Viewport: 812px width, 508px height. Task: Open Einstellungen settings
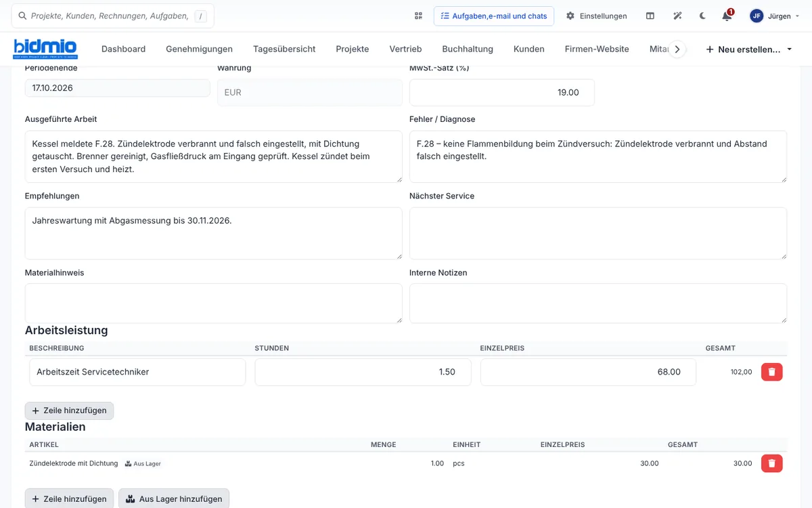597,16
